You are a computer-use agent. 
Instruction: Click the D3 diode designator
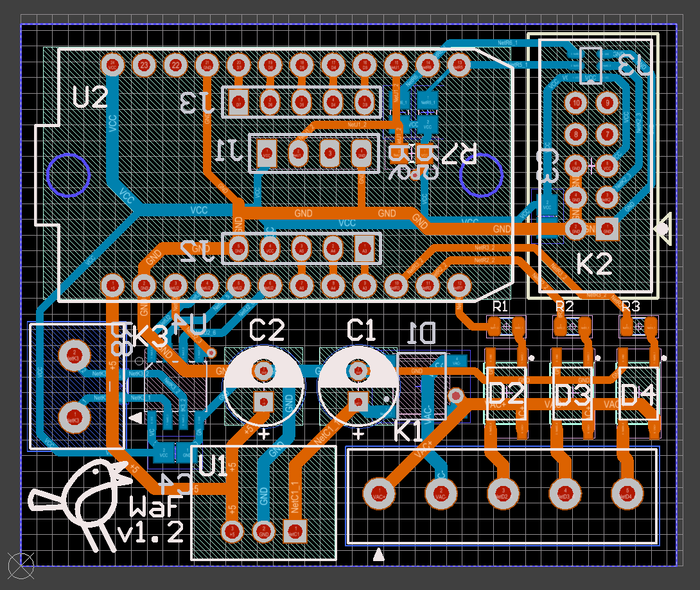point(573,395)
